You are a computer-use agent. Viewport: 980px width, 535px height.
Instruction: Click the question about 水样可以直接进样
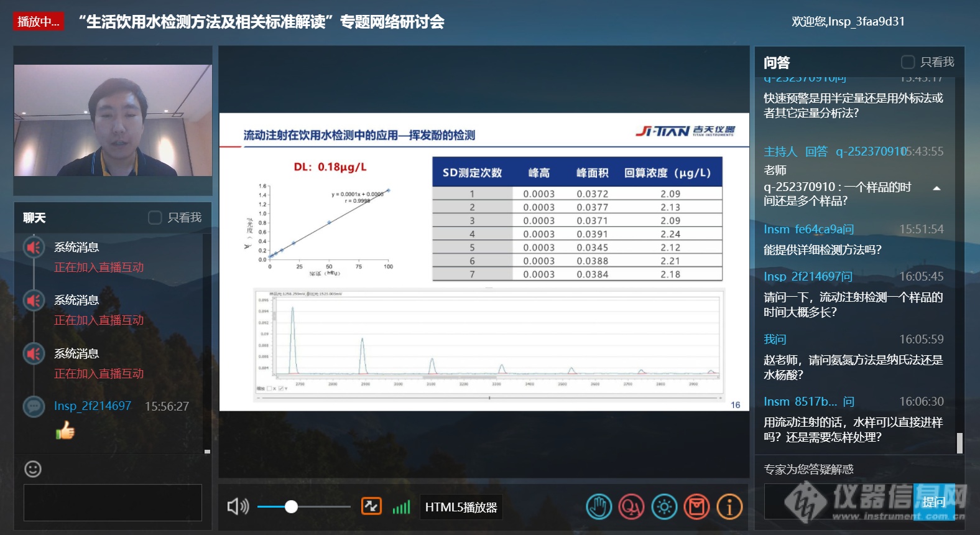coord(853,430)
